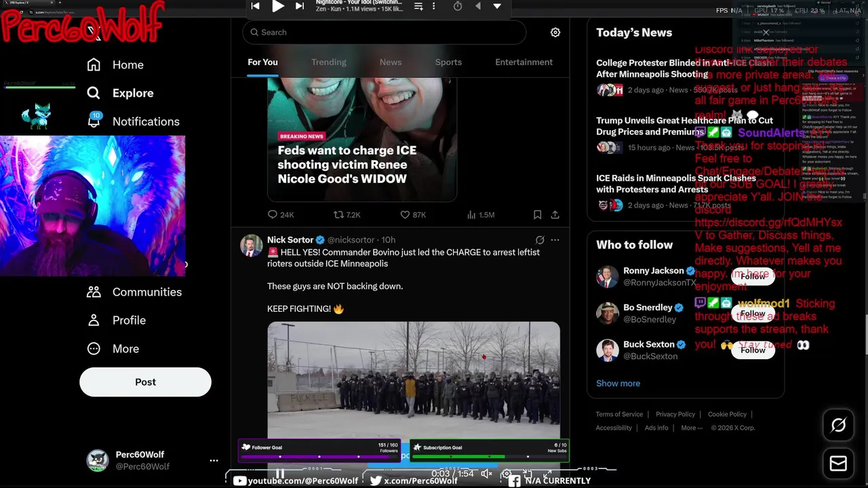Open the Nick Sortor name link
Viewport: 868px width, 488px height.
tap(290, 240)
